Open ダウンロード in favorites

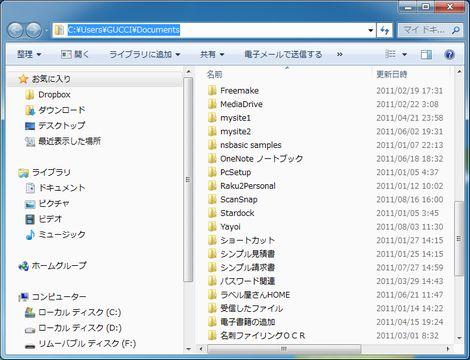click(62, 110)
